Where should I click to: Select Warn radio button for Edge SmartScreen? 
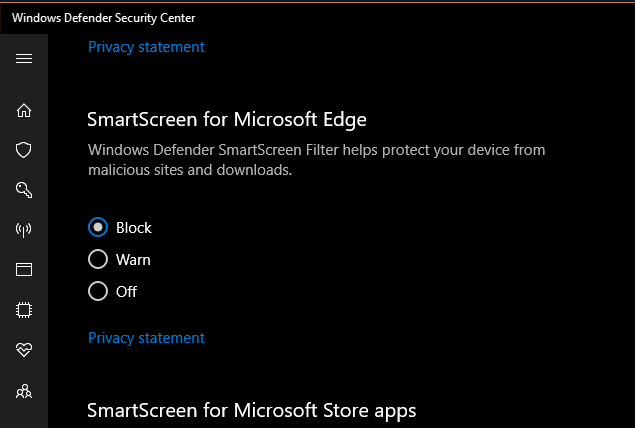click(98, 259)
